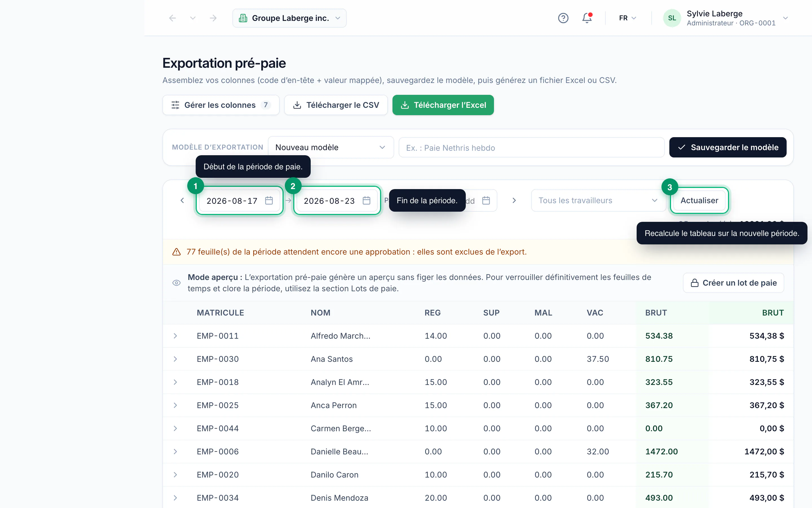Open calendar picker for start date 2026-08-17
The image size is (812, 508).
coord(269,201)
